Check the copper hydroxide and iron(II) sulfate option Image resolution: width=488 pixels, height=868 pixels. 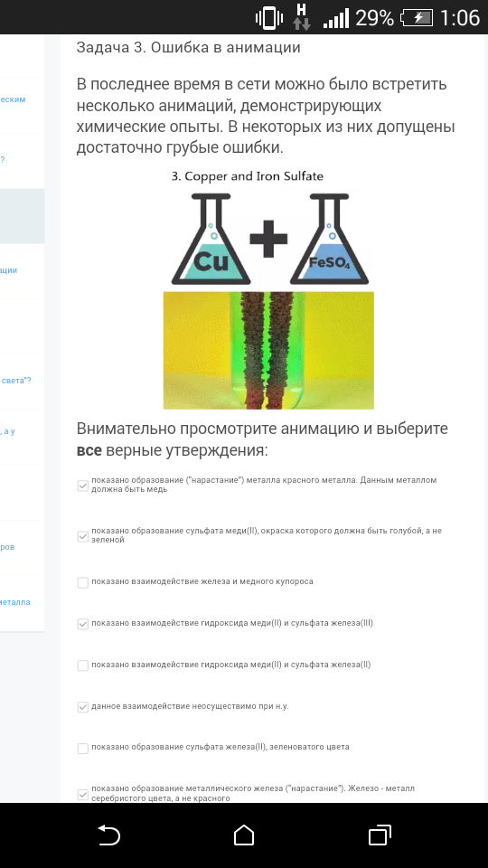point(83,665)
